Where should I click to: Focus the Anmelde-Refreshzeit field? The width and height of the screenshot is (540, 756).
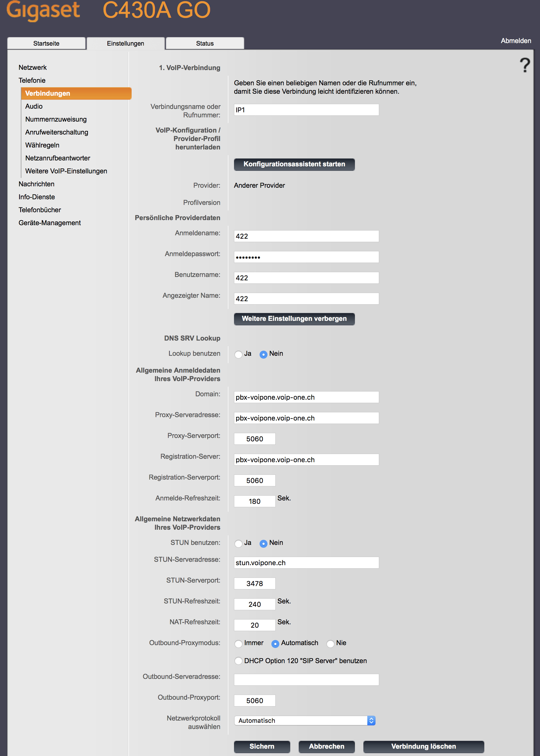(255, 501)
